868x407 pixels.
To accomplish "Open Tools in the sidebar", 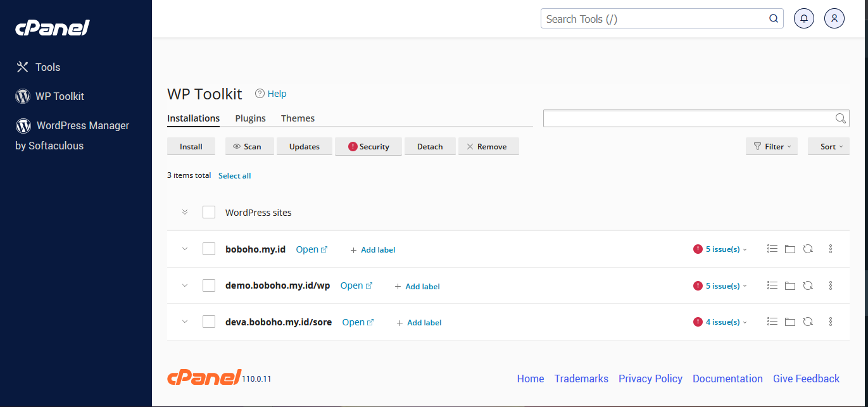I will 38,67.
